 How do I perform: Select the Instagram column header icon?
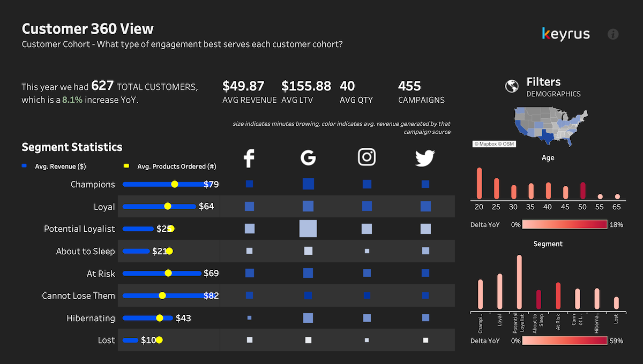[x=367, y=157]
